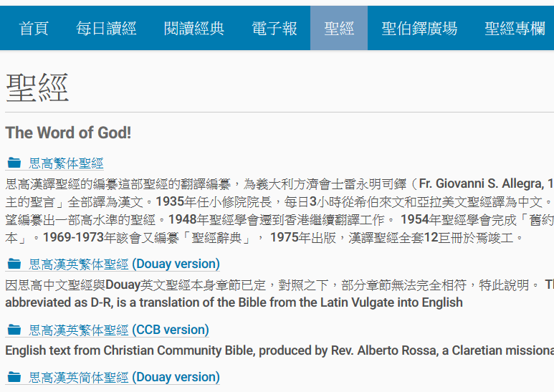Click the Douay-Rheims translation description text
554x392 pixels.
280,294
